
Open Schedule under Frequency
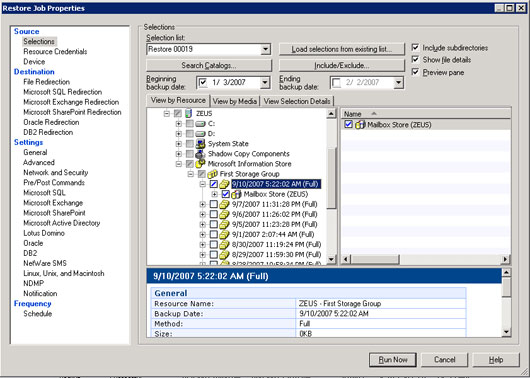[x=38, y=314]
